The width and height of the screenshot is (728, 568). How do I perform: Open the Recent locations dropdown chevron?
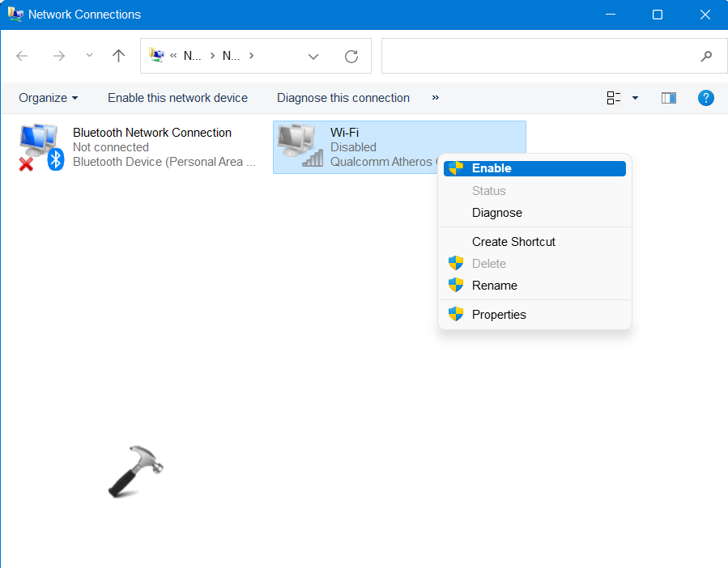(x=89, y=56)
